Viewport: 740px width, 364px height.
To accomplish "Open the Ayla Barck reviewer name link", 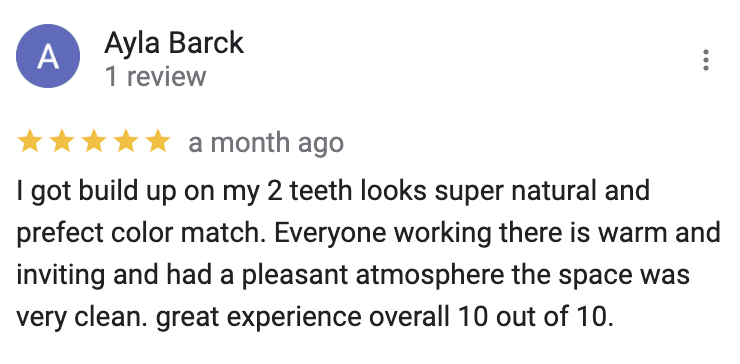I will pyautogui.click(x=174, y=43).
